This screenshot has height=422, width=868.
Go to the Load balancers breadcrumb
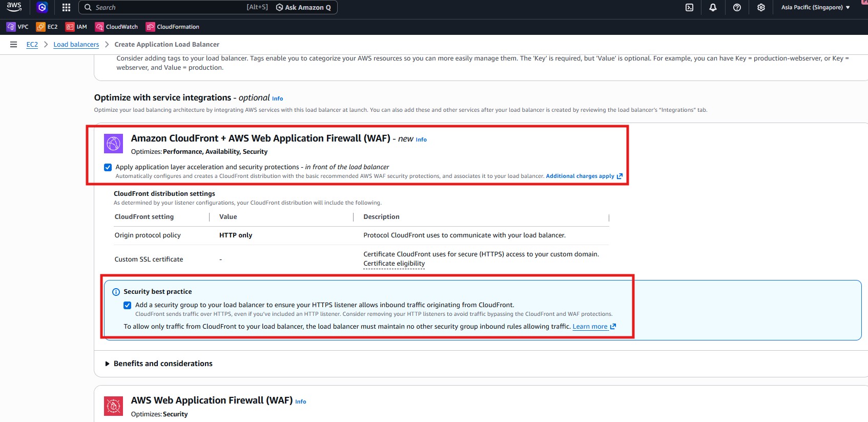click(76, 45)
